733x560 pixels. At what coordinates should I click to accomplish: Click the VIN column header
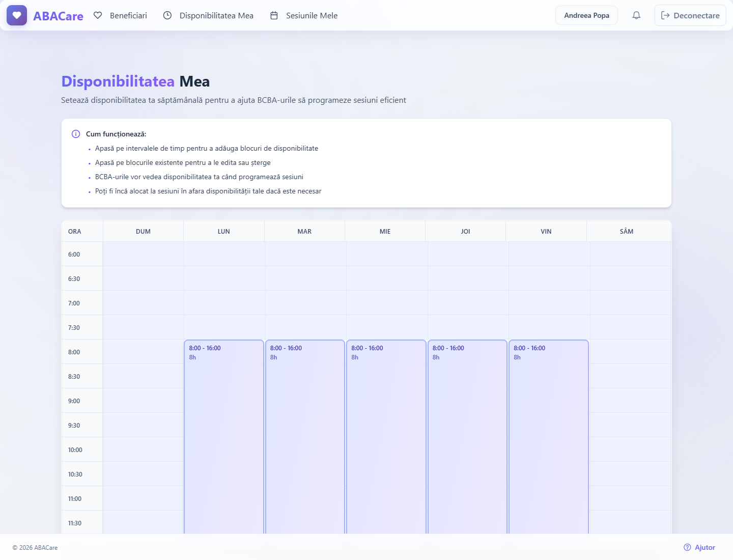[546, 231]
